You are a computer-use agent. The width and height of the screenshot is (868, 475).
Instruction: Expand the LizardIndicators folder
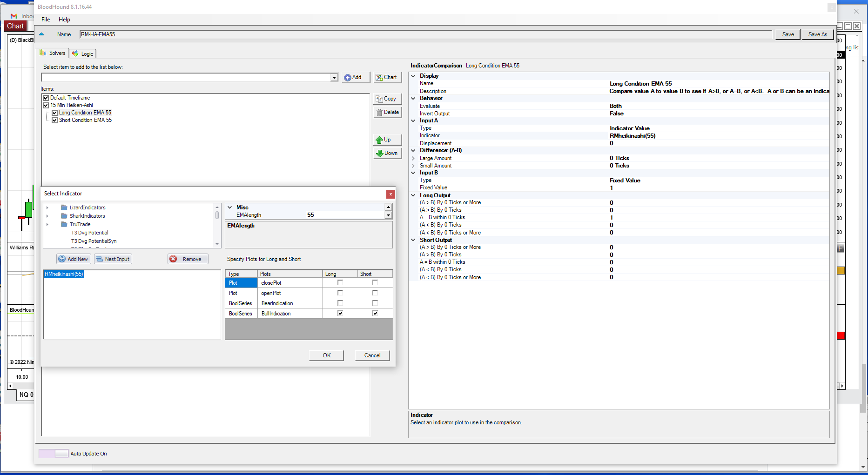pos(47,207)
